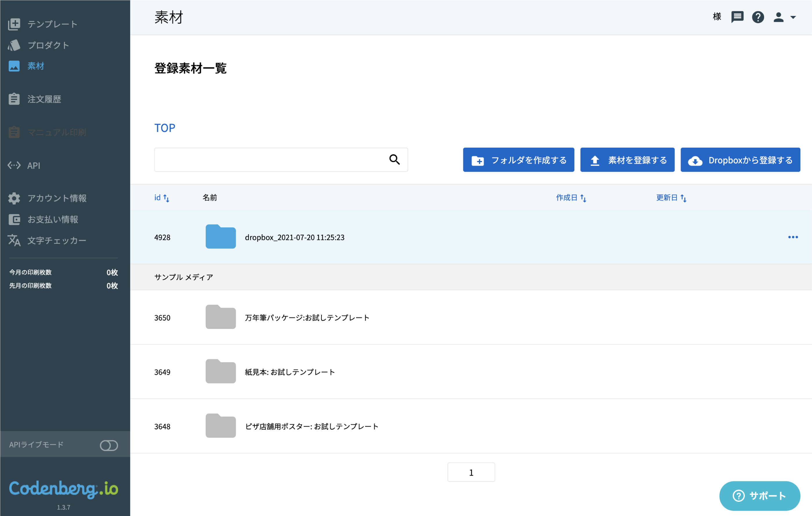This screenshot has width=812, height=516.
Task: Open the blue dropbox folder icon
Action: point(220,236)
